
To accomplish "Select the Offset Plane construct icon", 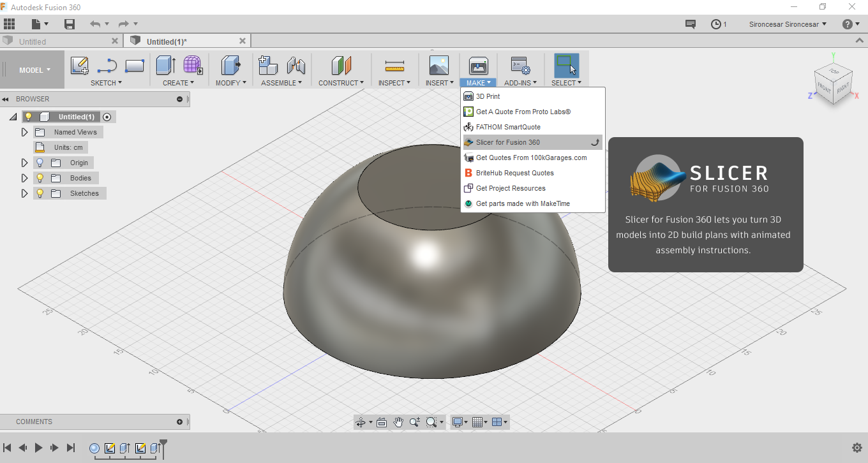I will 341,65.
